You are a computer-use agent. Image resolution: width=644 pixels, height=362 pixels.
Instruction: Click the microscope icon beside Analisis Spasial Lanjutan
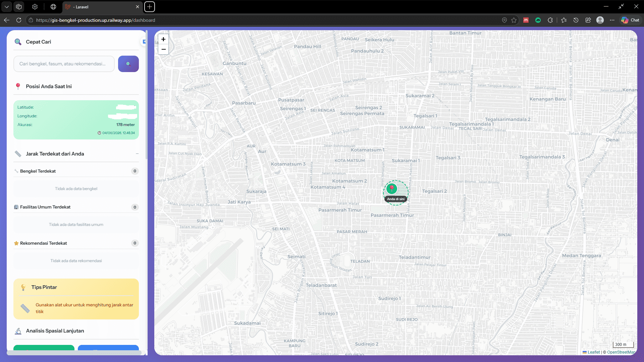point(18,331)
